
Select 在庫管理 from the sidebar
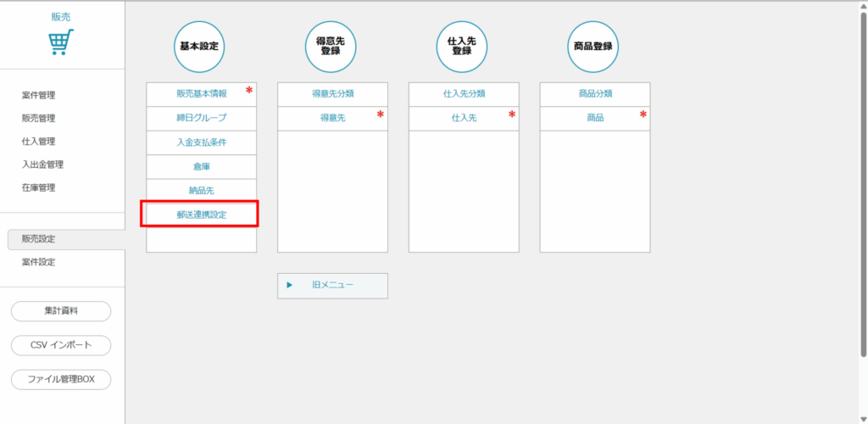[39, 187]
